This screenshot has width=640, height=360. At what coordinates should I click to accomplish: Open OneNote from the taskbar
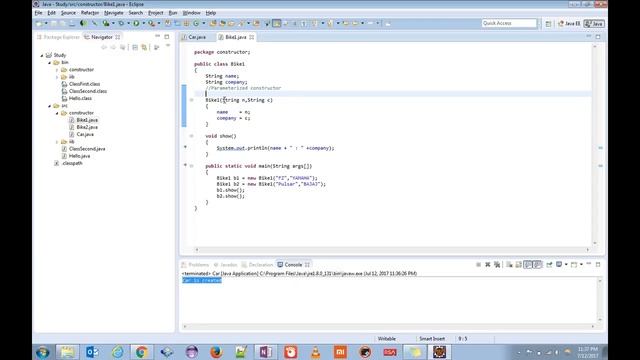[266, 352]
